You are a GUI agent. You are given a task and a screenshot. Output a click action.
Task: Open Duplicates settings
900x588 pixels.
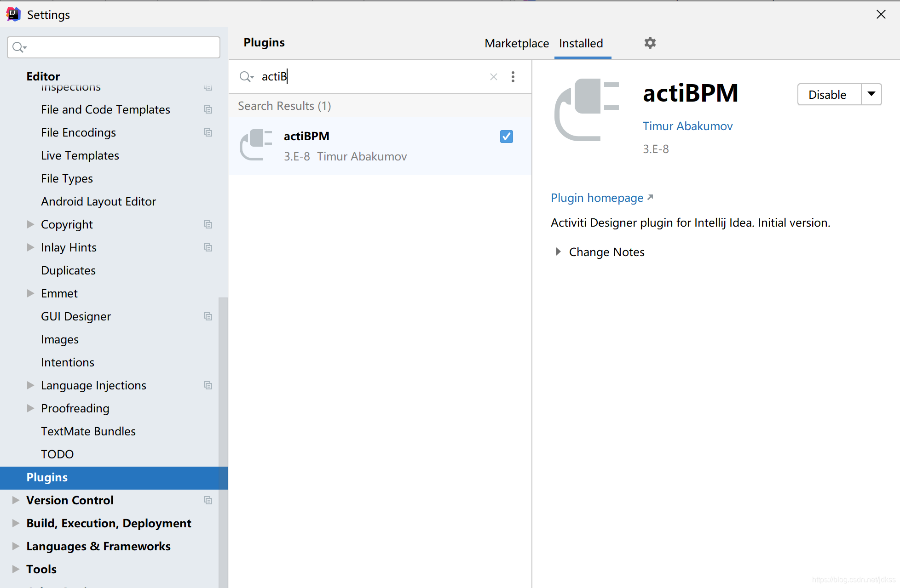68,270
